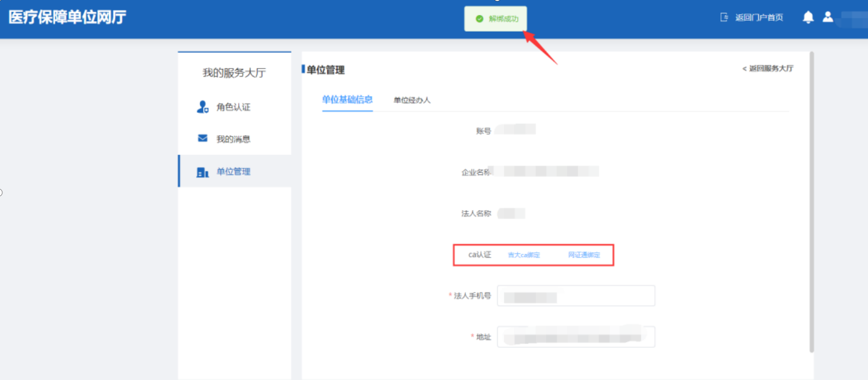868x380 pixels.
Task: Click the envelope icon next to 我的消息
Action: click(x=202, y=139)
